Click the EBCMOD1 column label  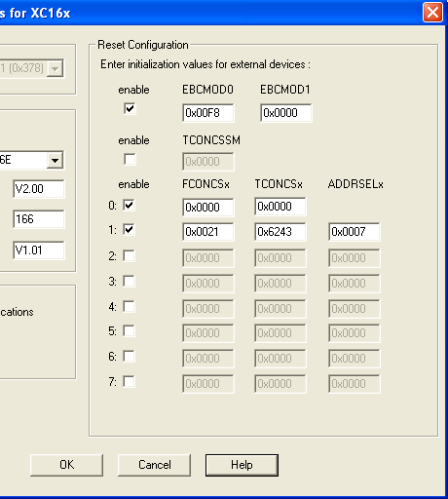285,90
